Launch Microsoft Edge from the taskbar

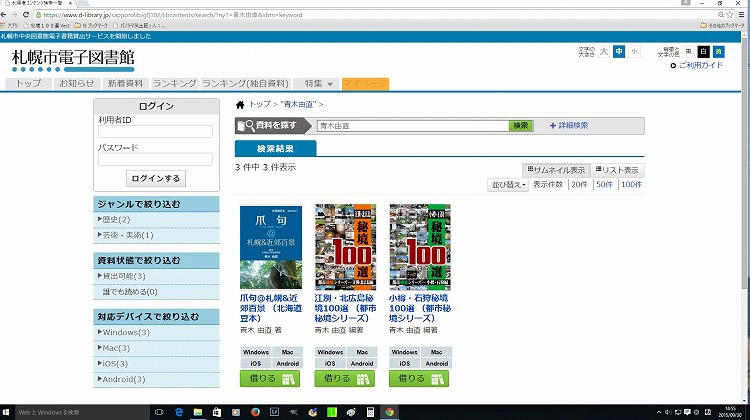179,412
